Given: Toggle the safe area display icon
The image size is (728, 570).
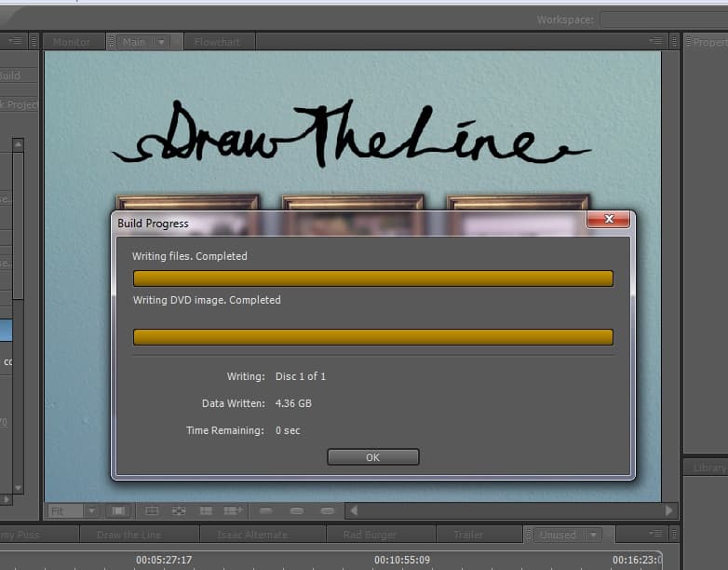Looking at the screenshot, I should point(118,510).
